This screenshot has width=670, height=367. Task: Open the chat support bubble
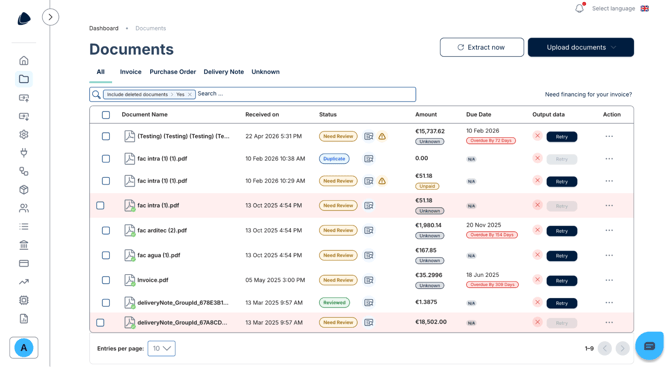649,346
